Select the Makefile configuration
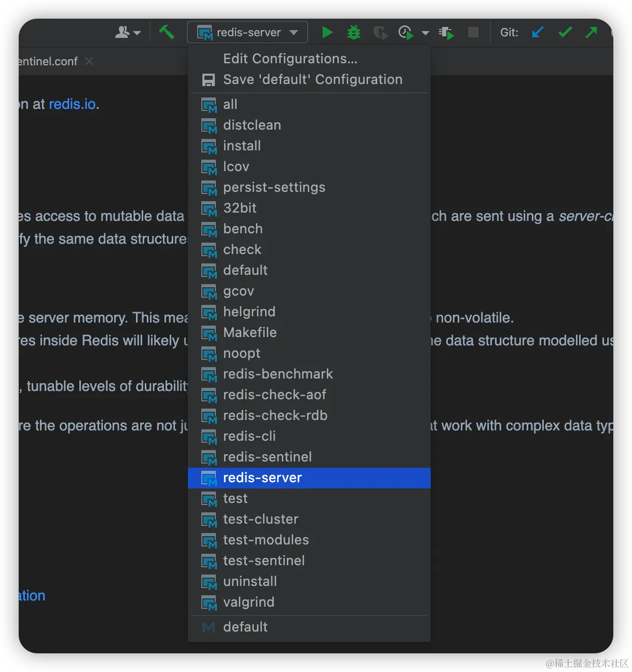 click(309, 332)
